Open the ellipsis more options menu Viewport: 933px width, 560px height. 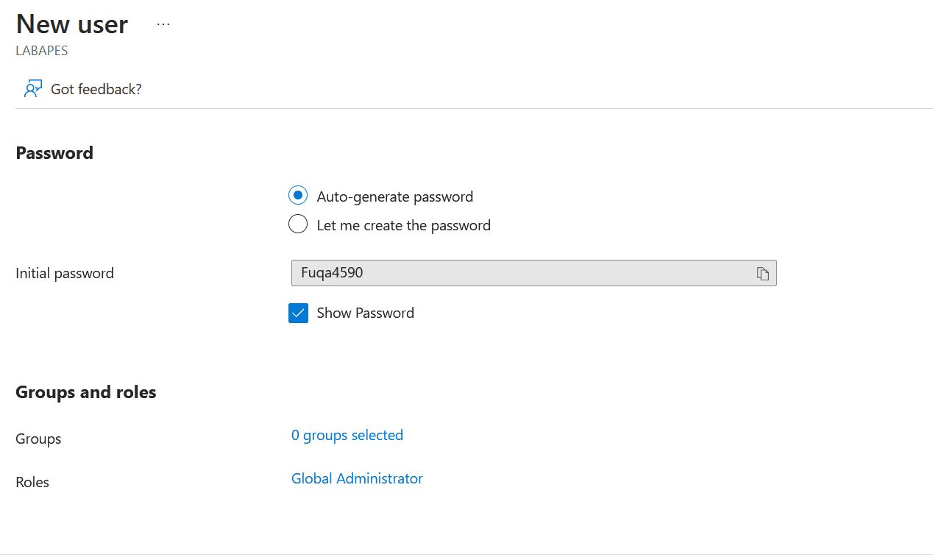click(163, 24)
